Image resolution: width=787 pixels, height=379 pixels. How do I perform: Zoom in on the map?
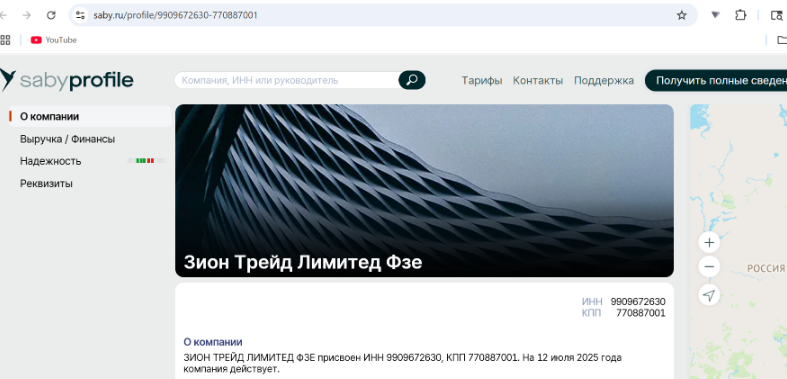click(709, 243)
